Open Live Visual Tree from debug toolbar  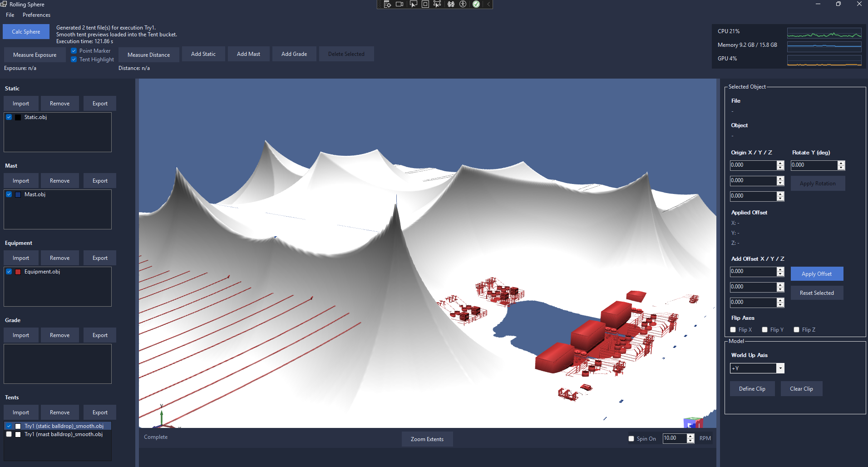387,4
